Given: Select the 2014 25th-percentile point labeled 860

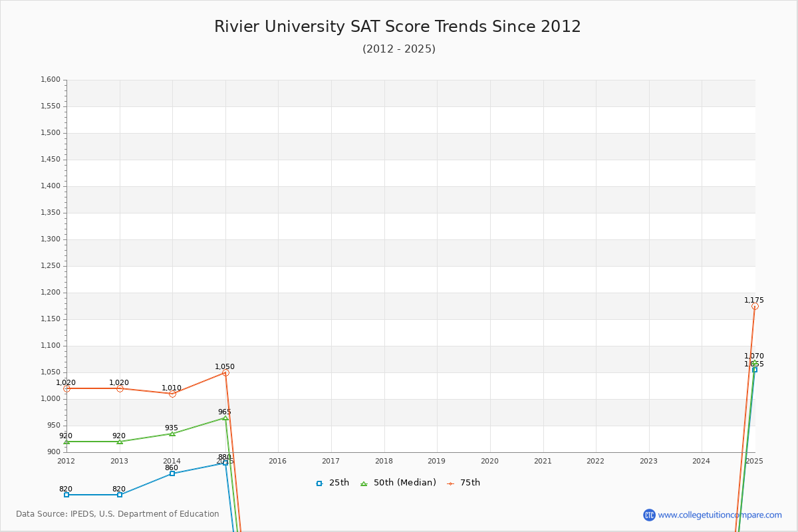Looking at the screenshot, I should click(172, 473).
